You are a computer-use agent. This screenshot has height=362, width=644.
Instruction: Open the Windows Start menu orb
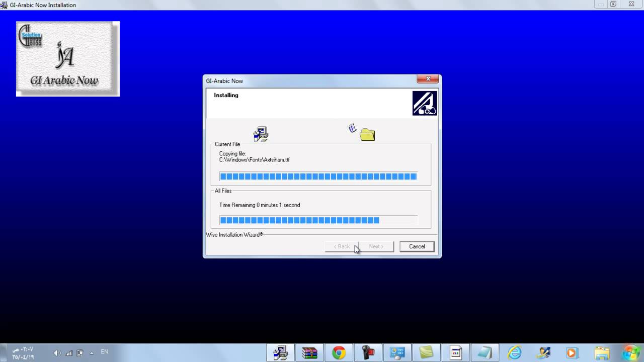pos(630,352)
